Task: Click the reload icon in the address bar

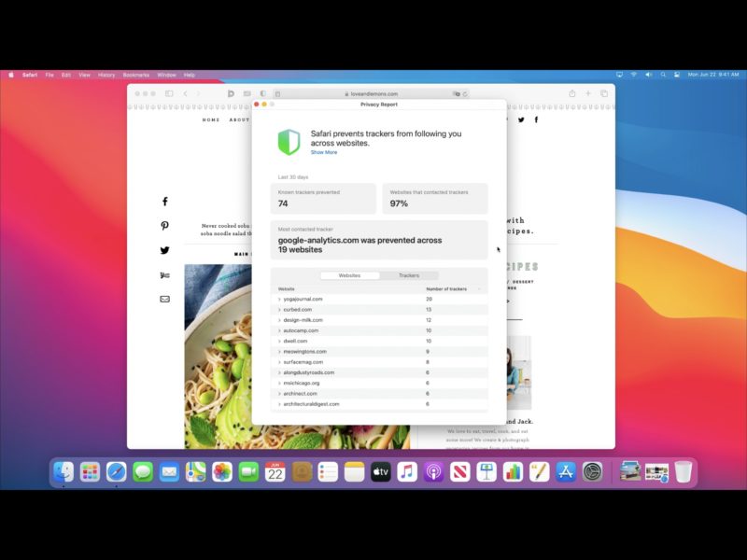Action: coord(465,94)
